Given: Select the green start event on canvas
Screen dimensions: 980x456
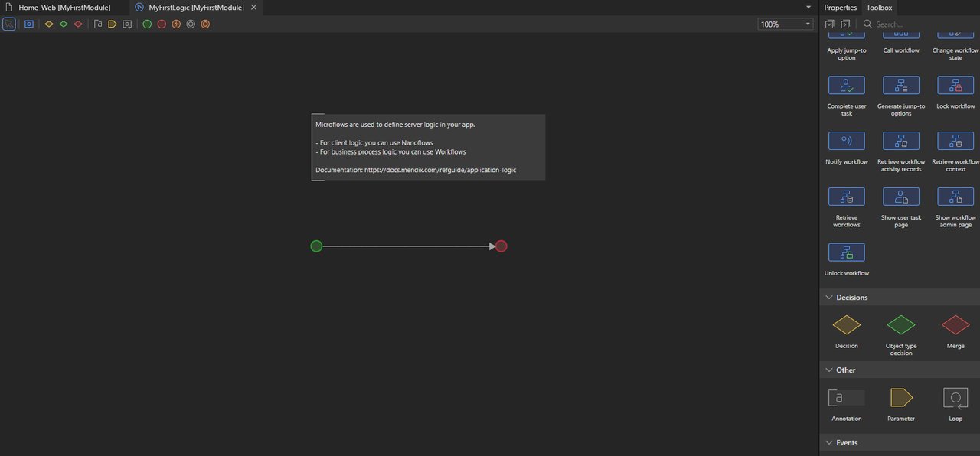Looking at the screenshot, I should 316,246.
